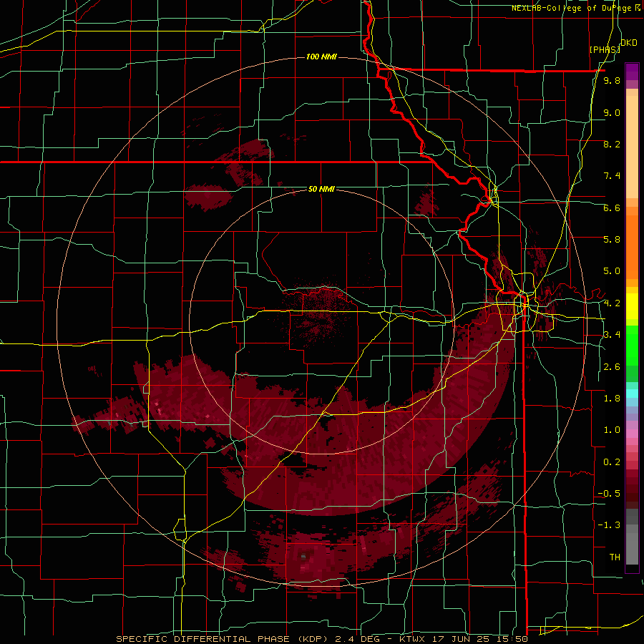Click the "5.8" color scale value
The width and height of the screenshot is (644, 644).
click(612, 240)
